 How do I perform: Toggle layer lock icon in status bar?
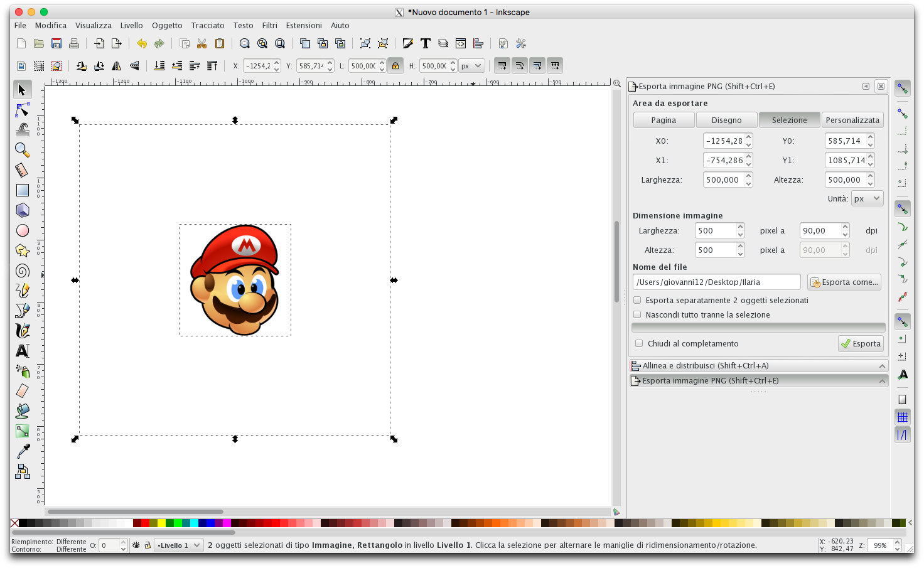(x=148, y=545)
